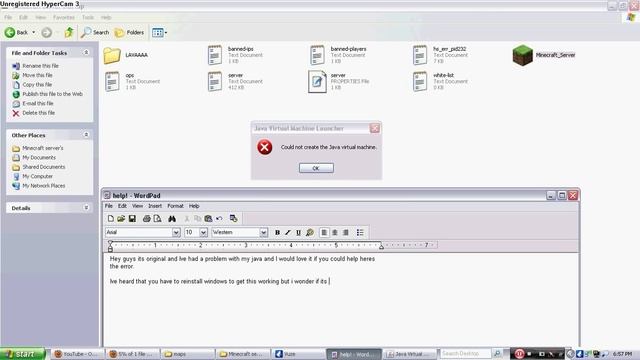
Task: Open Back history dropdown arrow
Action: [33, 32]
